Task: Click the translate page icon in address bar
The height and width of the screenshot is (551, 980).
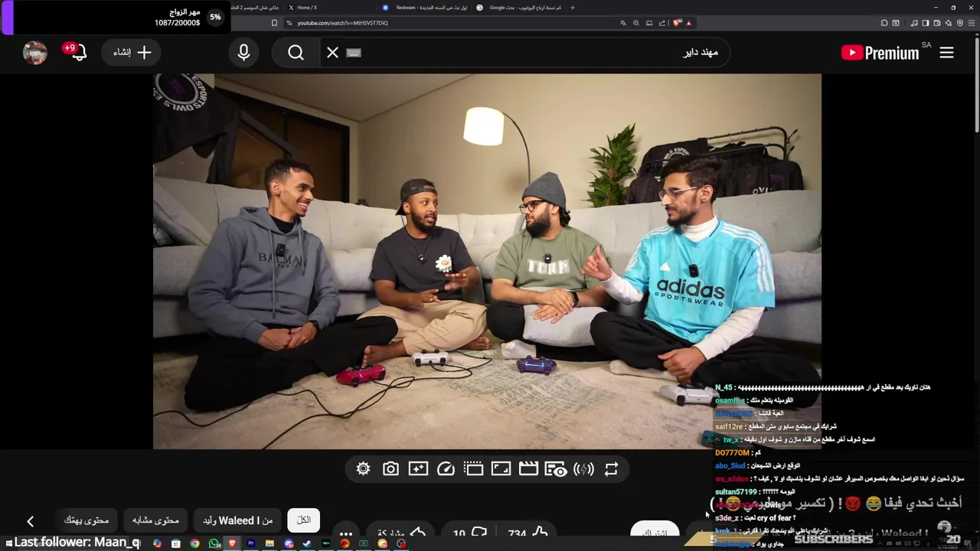Action: pos(622,23)
